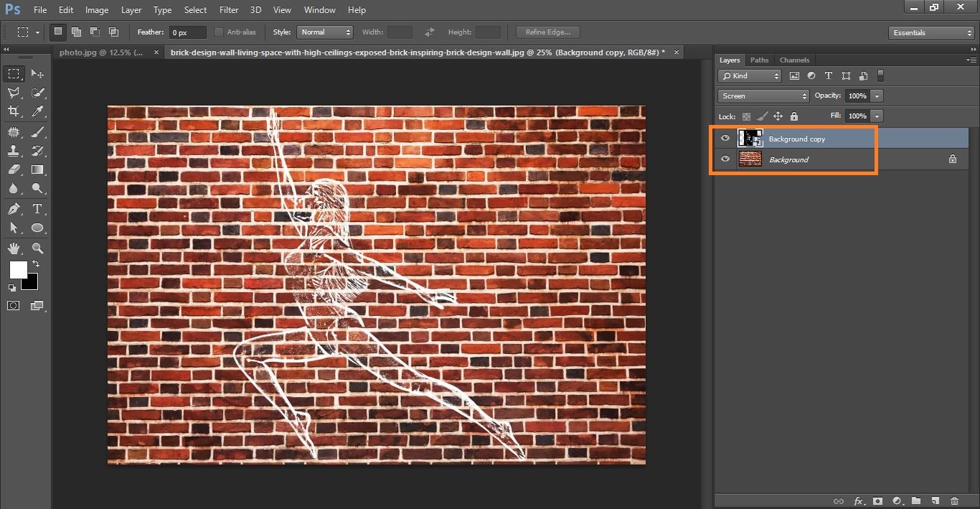Pick the Clone Stamp tool
Viewport: 980px width, 509px height.
point(14,151)
